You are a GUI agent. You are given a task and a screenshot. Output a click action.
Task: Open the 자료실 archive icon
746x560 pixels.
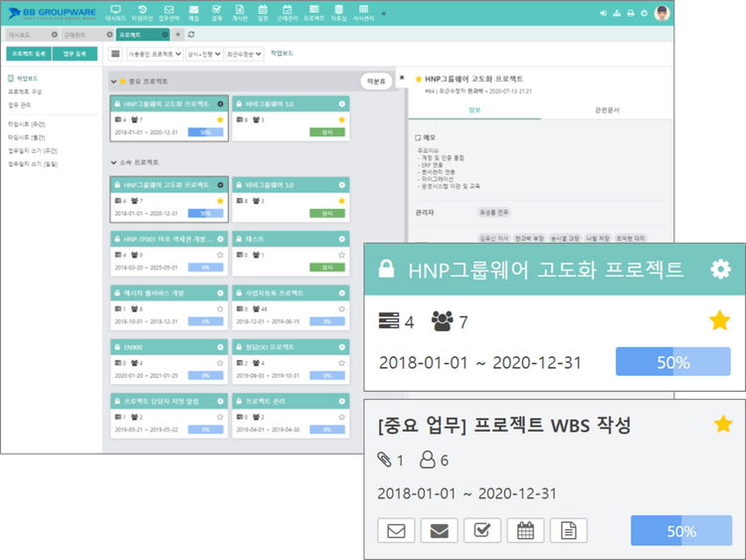click(x=339, y=13)
